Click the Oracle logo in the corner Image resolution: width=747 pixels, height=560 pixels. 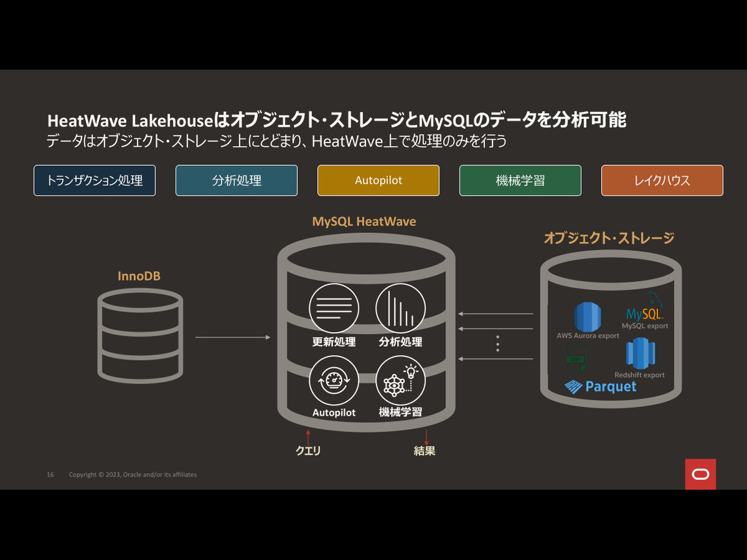pos(700,475)
